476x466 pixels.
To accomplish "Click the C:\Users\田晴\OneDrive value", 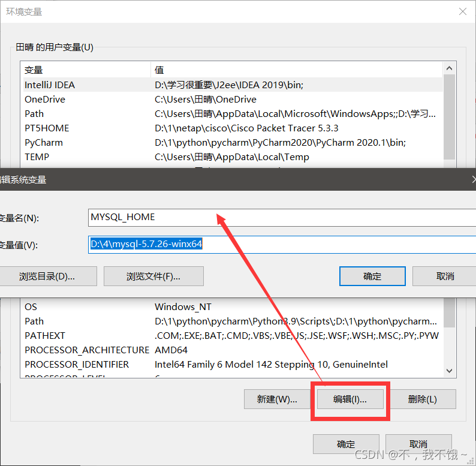I will [x=206, y=100].
